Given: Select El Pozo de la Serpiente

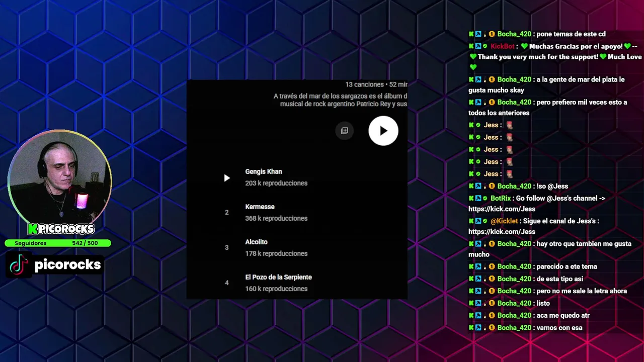Looking at the screenshot, I should 278,277.
